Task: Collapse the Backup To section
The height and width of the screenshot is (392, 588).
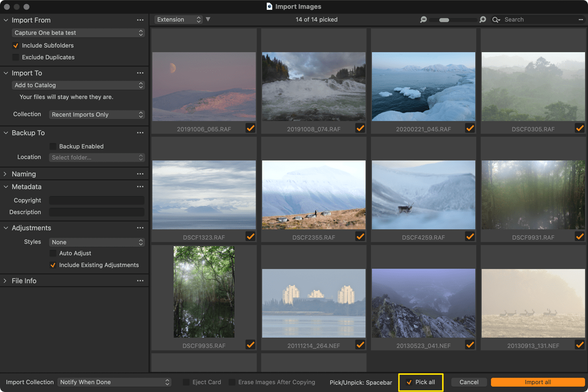Action: pos(5,133)
